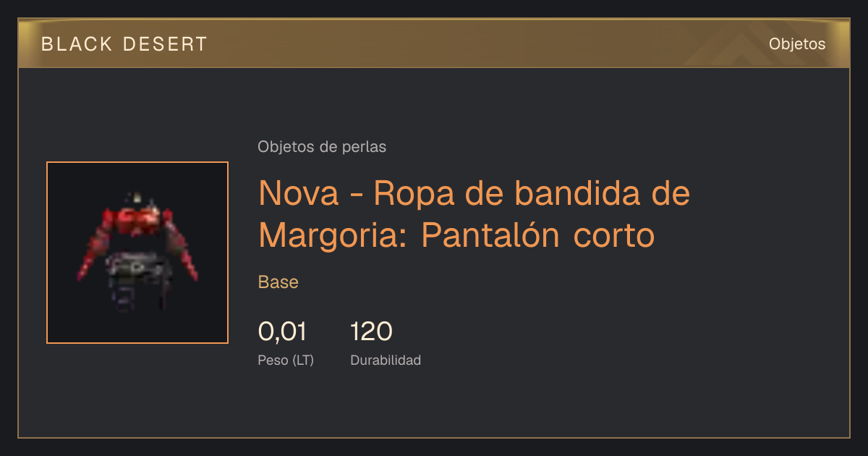Click the Nova outfit item thumbnail
Viewport: 868px width, 456px height.
click(137, 253)
